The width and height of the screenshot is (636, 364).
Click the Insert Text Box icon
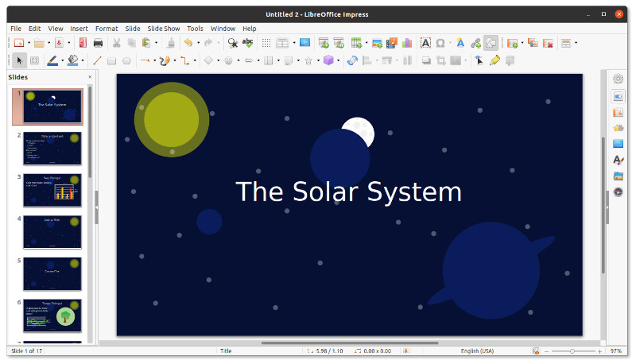click(x=425, y=43)
